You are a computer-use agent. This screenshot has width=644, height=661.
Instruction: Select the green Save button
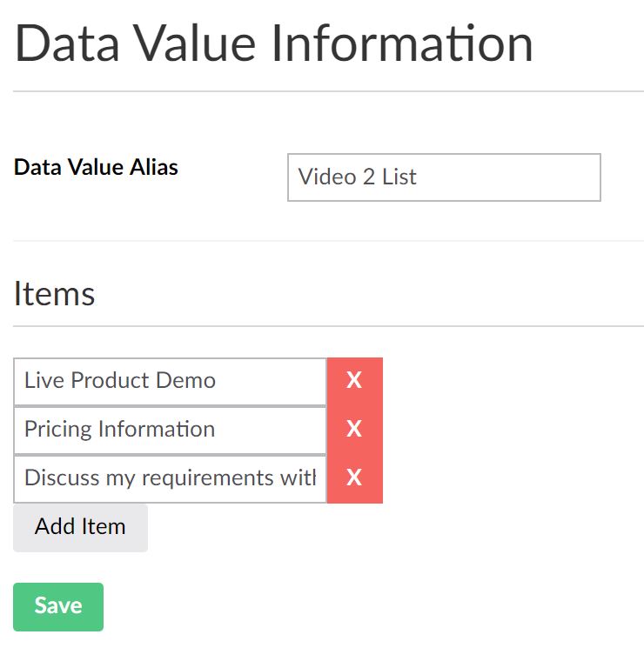58,606
